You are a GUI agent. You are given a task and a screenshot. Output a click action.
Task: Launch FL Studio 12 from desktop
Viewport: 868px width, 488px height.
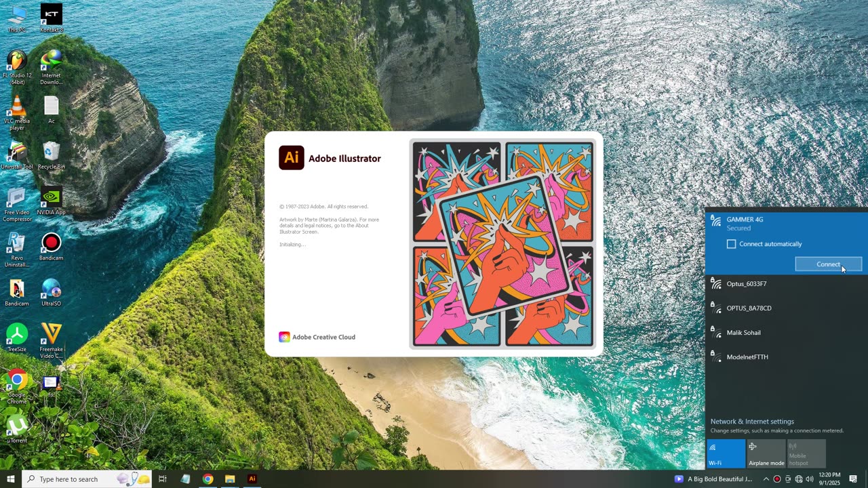(17, 66)
